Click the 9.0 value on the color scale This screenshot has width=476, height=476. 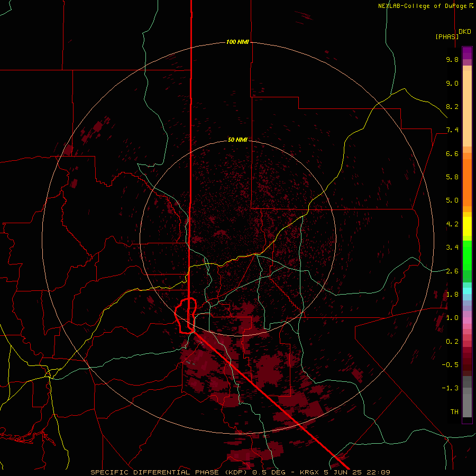(x=452, y=83)
